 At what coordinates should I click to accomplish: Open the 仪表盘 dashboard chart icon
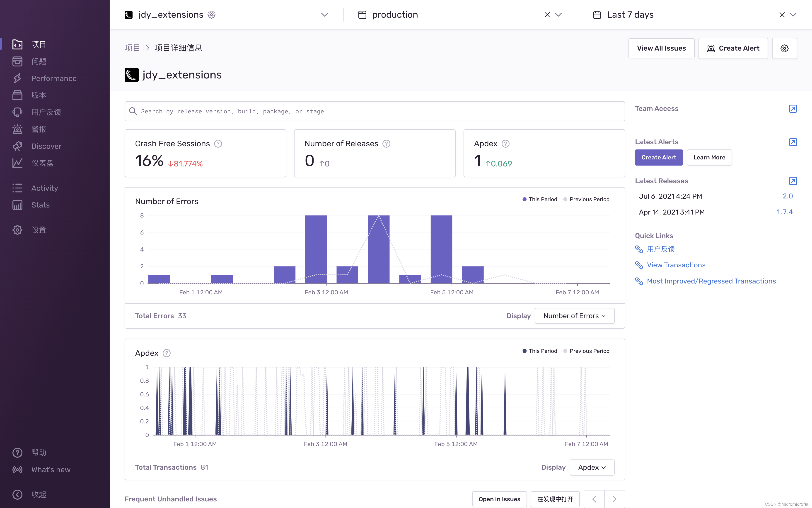pyautogui.click(x=17, y=163)
